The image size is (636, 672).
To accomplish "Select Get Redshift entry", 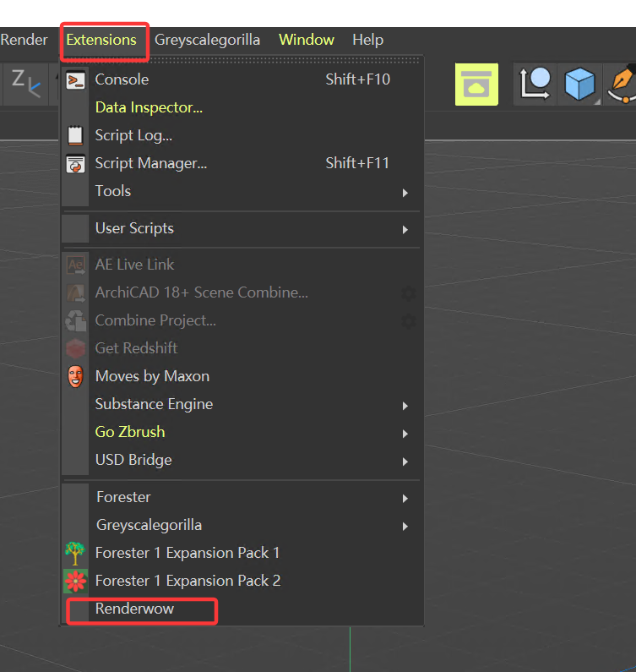I will pyautogui.click(x=242, y=348).
